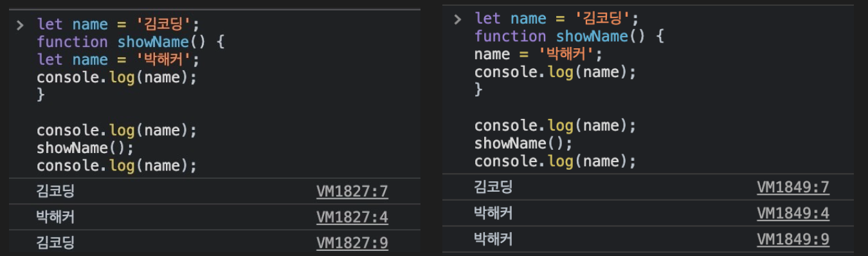Click showName(); call in the right console

pyautogui.click(x=523, y=143)
